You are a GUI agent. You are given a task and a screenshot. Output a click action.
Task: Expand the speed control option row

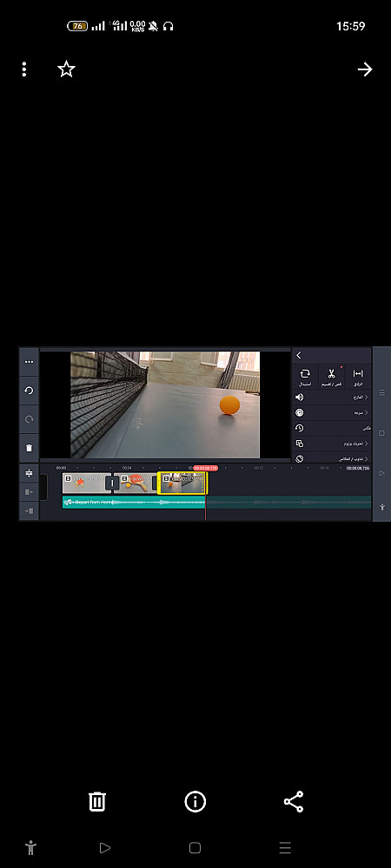[331, 412]
